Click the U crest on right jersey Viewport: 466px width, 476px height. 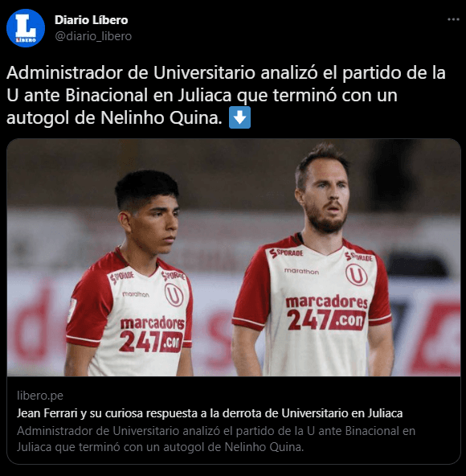[357, 274]
